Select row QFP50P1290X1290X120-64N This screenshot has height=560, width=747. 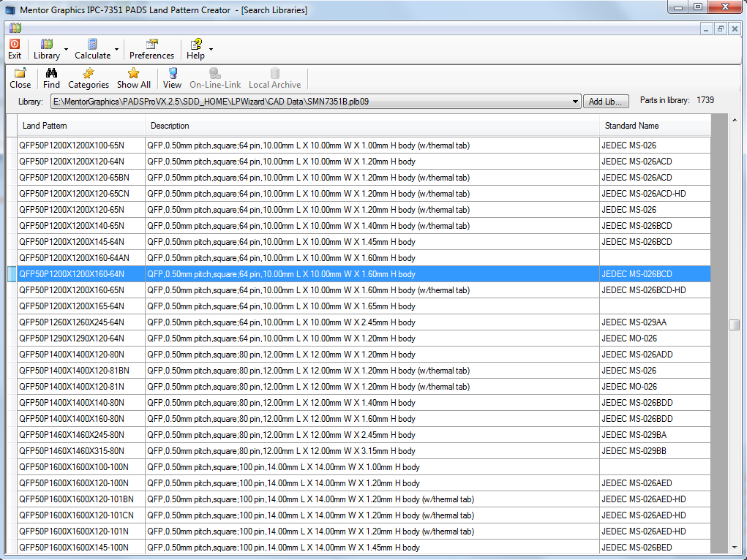pyautogui.click(x=364, y=338)
